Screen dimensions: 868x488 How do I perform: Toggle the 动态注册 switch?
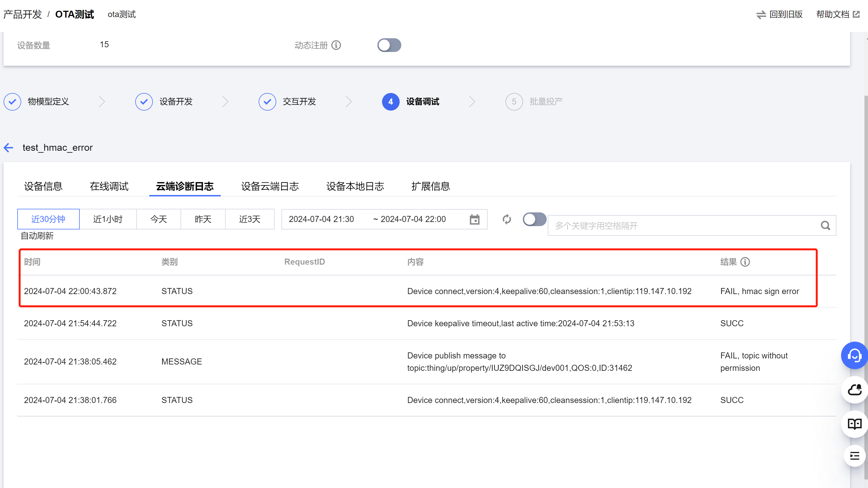pos(389,45)
